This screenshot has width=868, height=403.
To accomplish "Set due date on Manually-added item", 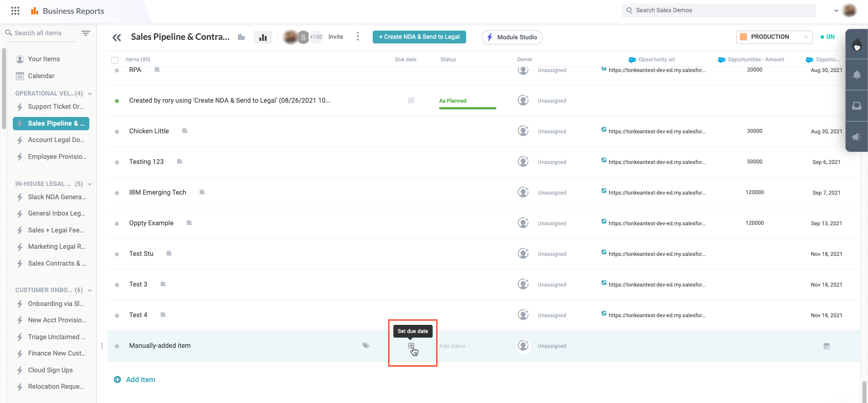I will [x=411, y=346].
